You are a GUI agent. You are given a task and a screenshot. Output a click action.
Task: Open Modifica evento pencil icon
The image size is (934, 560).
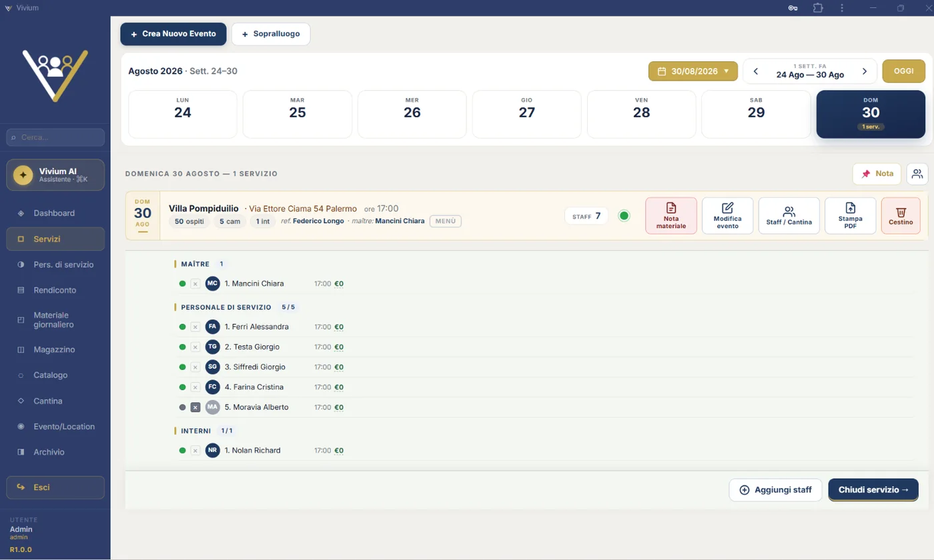727,208
